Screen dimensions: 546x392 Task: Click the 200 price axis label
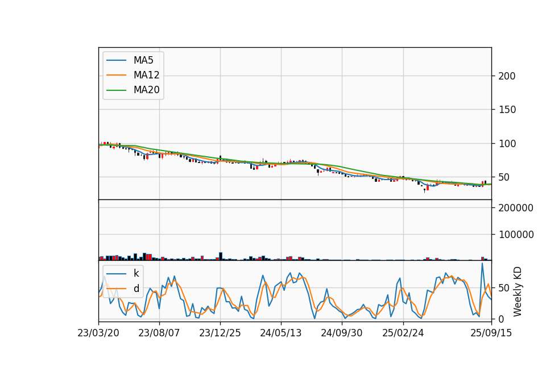point(507,76)
